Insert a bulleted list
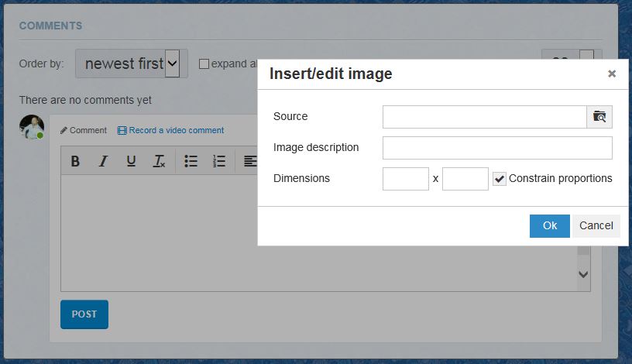The image size is (632, 364). [x=191, y=161]
